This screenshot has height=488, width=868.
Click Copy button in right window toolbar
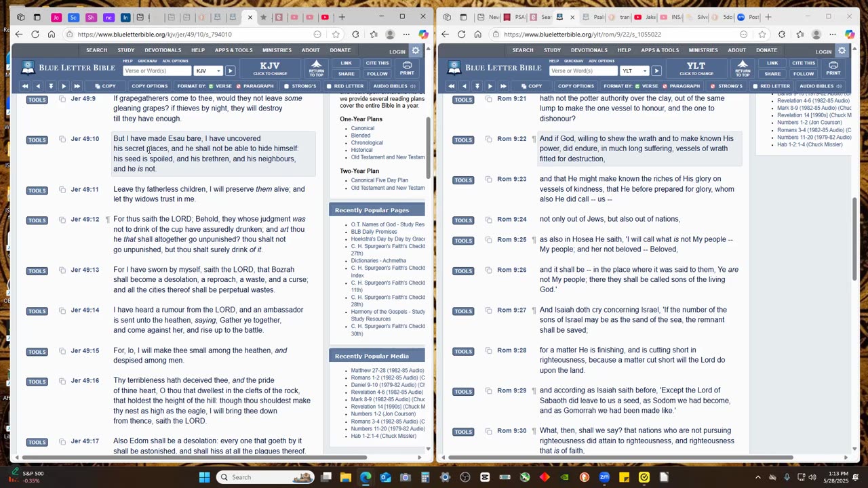[532, 86]
